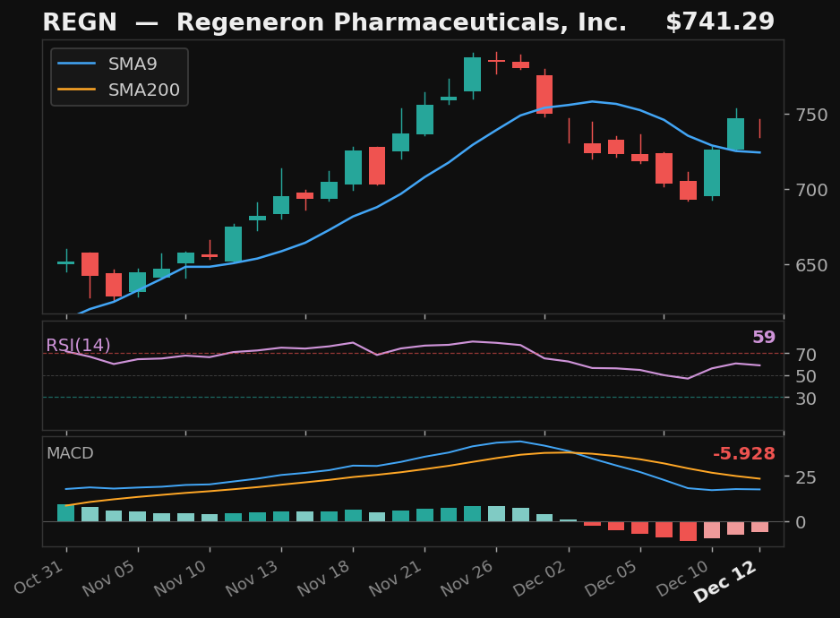This screenshot has height=618, width=840.
Task: Click the first MACD histogram bar at Oct 31
Action: pos(66,513)
